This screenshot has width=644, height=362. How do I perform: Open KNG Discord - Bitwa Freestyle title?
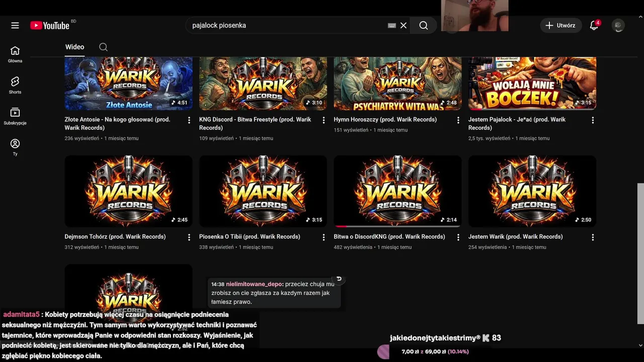(255, 124)
